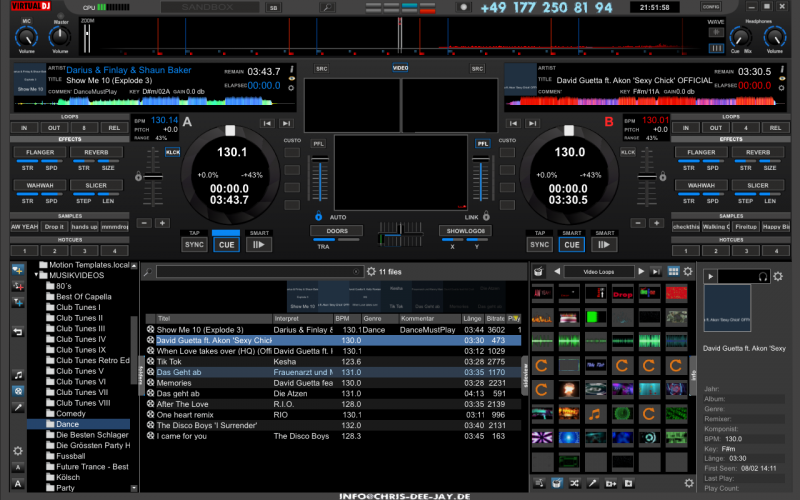Open the SHOWLOGO6 video effect dropdown

coord(466,231)
